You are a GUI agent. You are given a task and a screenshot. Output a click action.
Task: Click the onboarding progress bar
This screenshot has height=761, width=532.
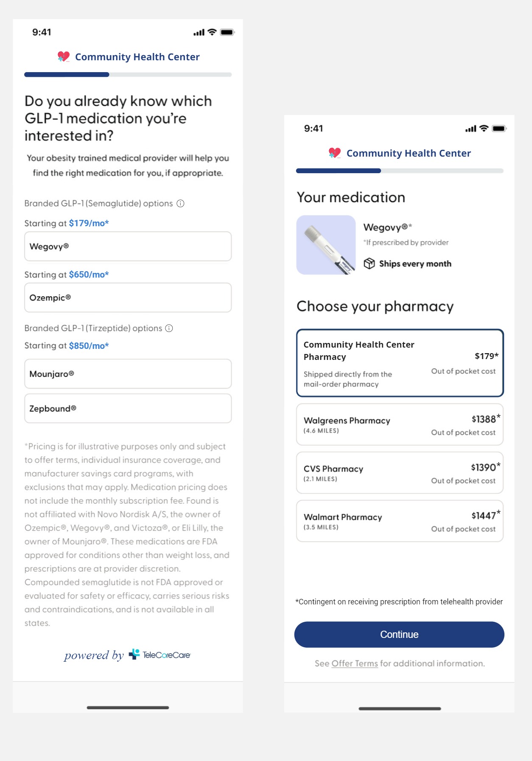127,74
